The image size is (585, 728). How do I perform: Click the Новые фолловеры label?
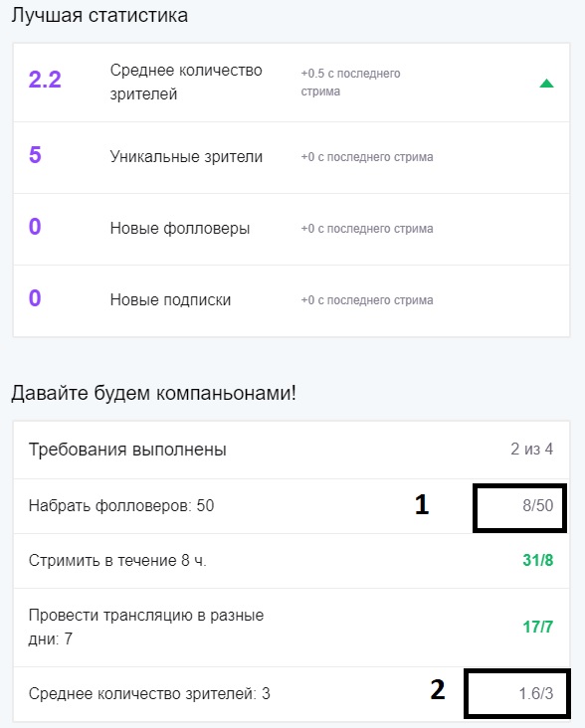pos(180,229)
